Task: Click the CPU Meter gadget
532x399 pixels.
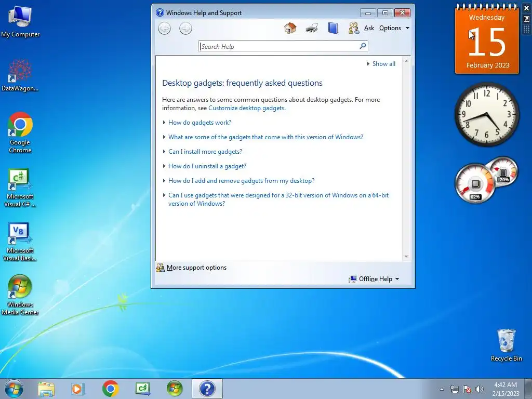Action: pos(486,180)
